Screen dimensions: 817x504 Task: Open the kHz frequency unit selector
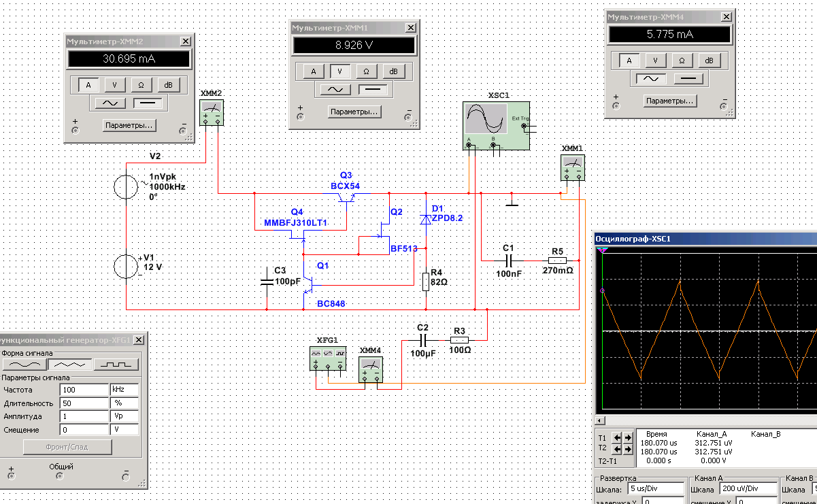click(124, 390)
